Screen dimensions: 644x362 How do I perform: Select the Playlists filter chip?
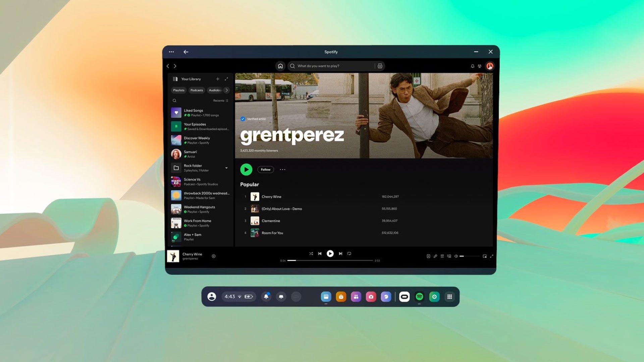178,90
